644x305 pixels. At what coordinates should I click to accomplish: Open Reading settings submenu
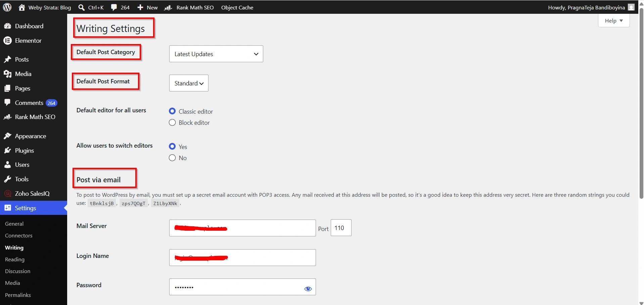(x=15, y=260)
